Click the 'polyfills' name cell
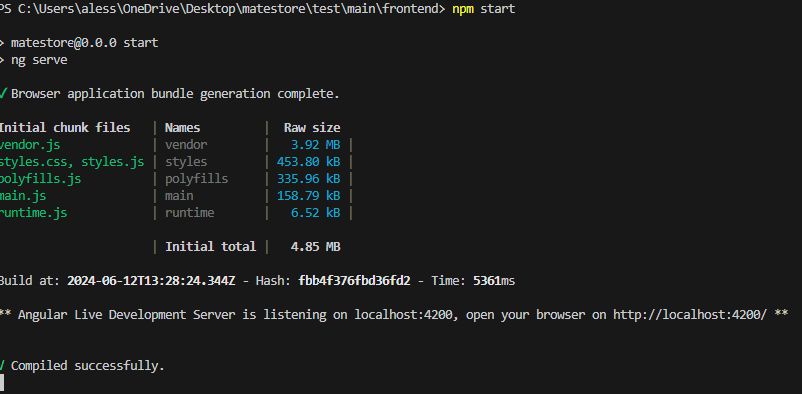 click(x=196, y=179)
